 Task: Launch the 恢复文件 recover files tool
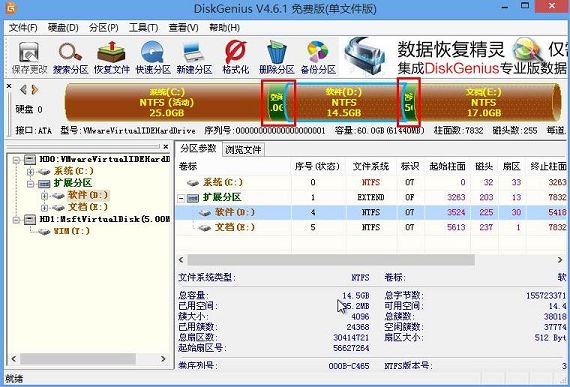click(x=112, y=57)
